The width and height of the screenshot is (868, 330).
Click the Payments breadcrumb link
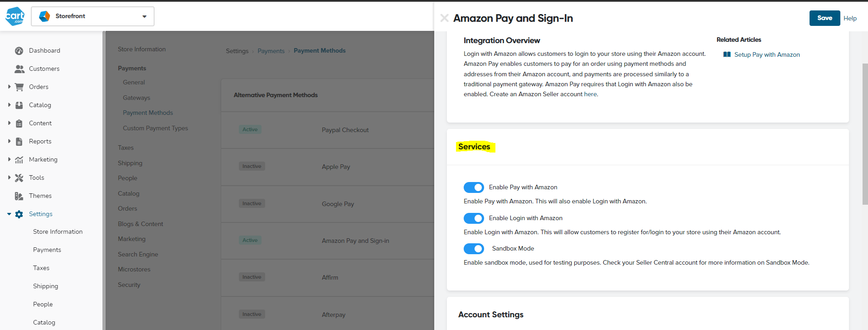(271, 51)
